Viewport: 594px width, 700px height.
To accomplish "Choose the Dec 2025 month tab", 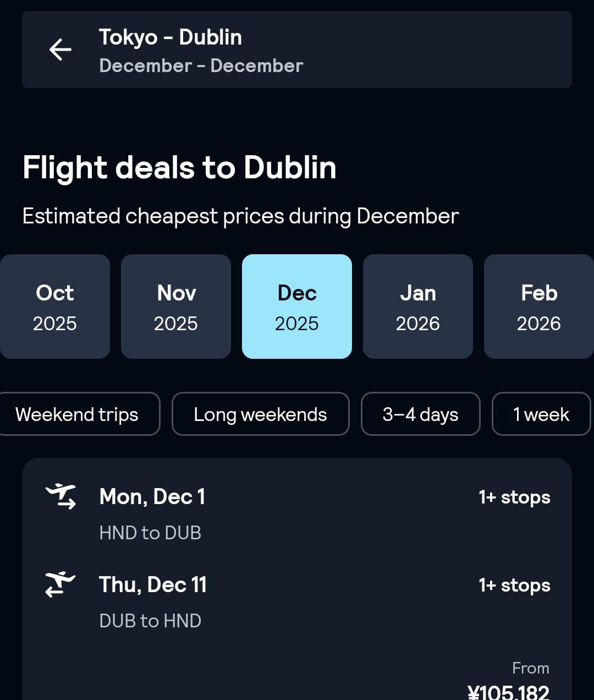I will [297, 307].
